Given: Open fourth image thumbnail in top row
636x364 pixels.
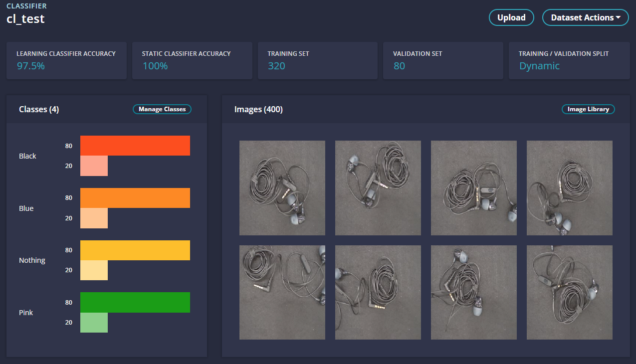Looking at the screenshot, I should point(570,188).
